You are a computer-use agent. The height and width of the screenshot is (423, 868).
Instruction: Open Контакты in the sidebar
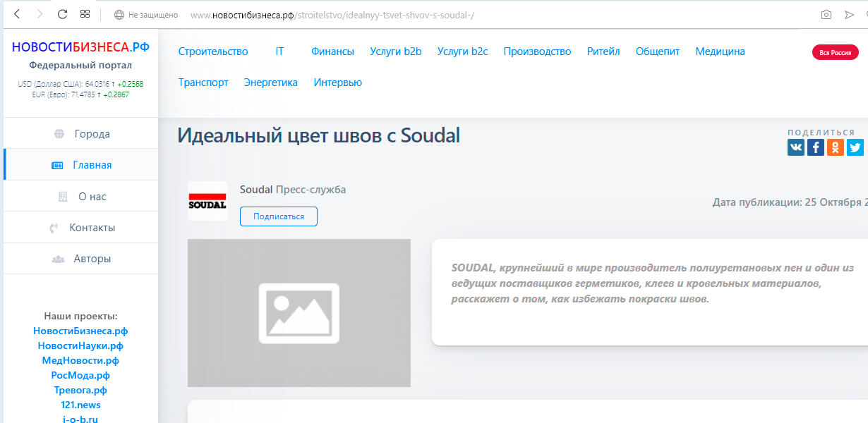[80, 228]
